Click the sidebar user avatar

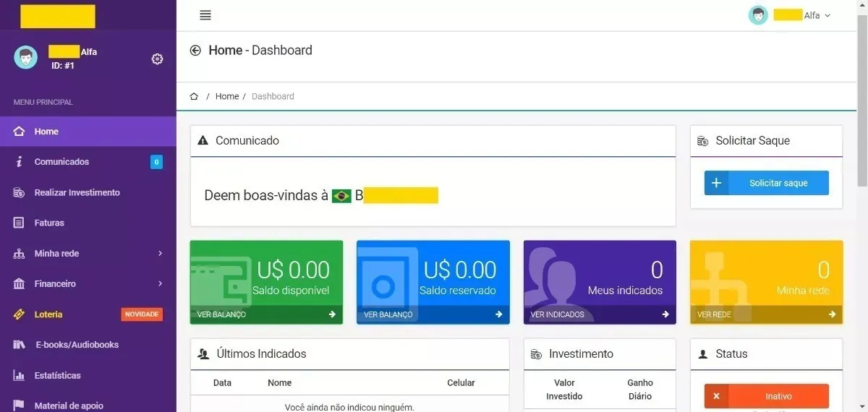click(x=25, y=58)
